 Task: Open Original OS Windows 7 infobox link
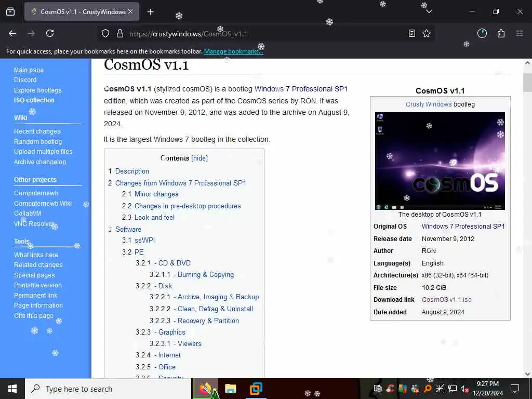pyautogui.click(x=463, y=227)
